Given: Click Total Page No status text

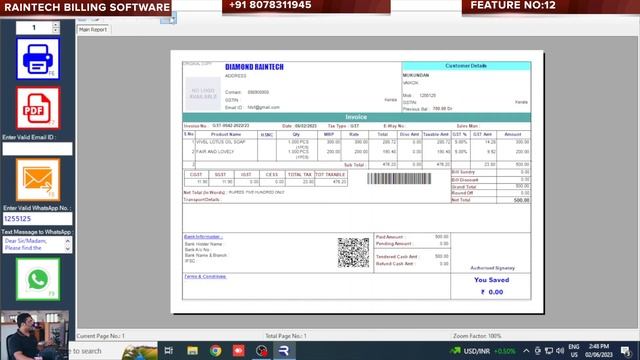Looking at the screenshot, I should point(286,336).
